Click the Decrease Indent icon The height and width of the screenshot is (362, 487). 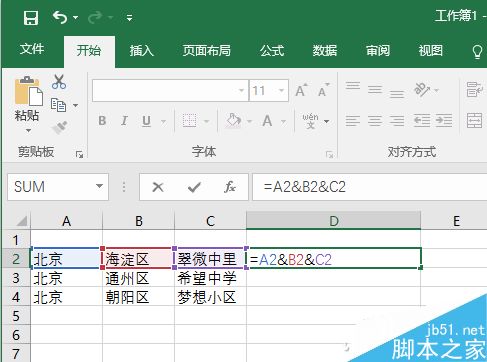(x=422, y=121)
